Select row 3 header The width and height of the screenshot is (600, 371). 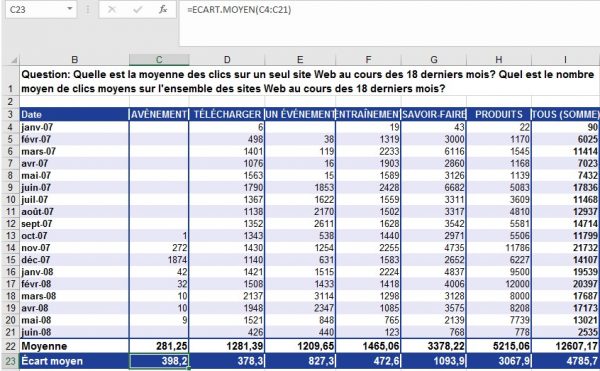11,114
